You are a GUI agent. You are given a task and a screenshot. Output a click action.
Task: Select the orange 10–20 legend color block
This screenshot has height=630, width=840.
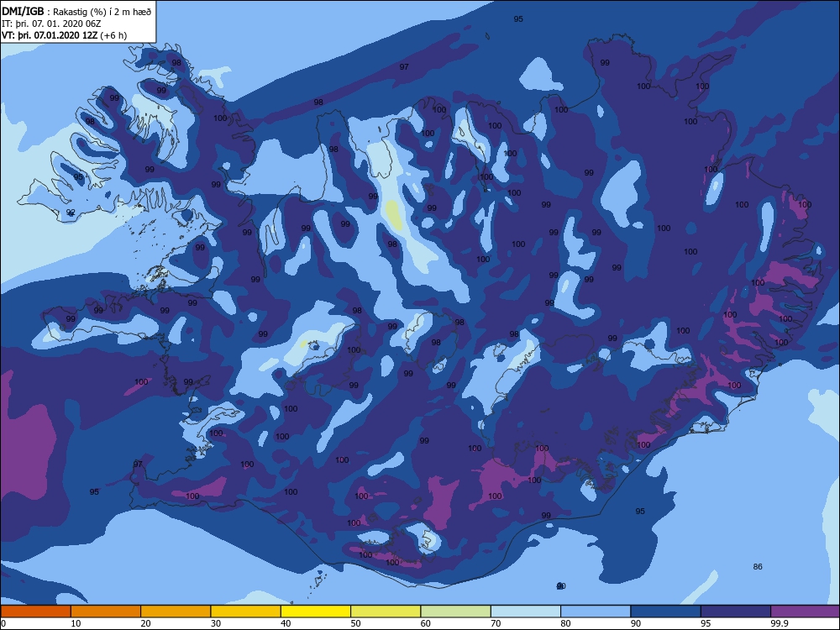[106, 612]
